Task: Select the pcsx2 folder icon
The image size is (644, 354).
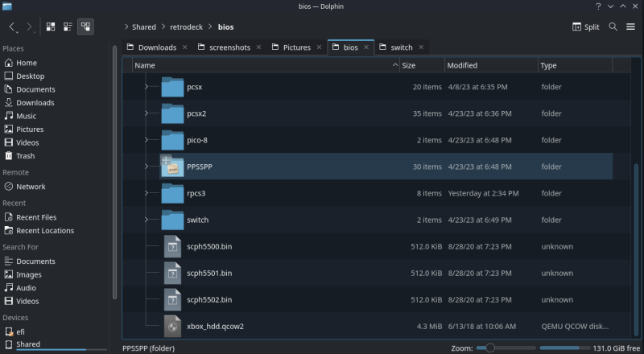Action: [x=172, y=113]
